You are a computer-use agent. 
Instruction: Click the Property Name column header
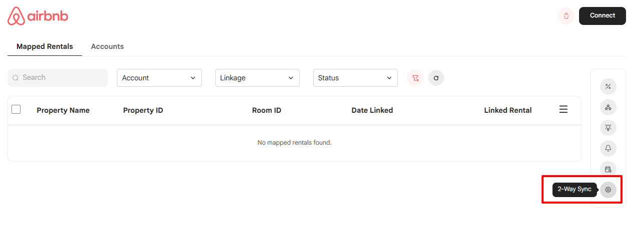coord(63,110)
